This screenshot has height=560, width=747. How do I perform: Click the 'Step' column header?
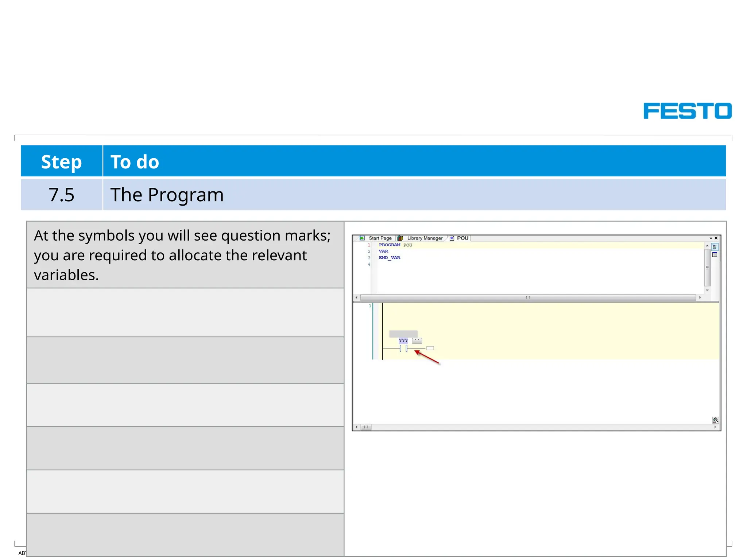coord(61,162)
